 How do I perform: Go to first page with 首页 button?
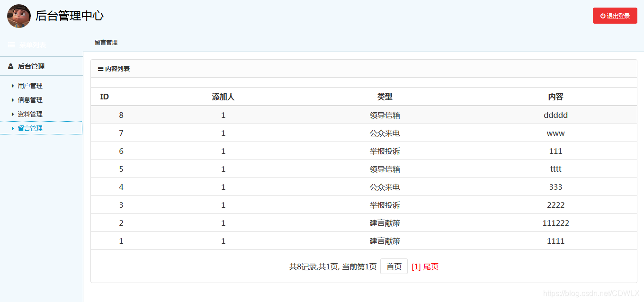tap(394, 266)
